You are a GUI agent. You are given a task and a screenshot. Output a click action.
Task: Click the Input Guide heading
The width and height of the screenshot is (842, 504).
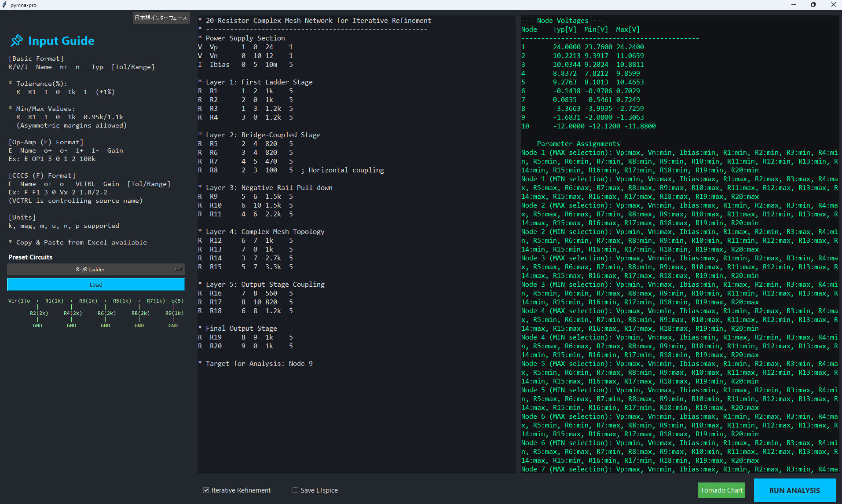pos(61,41)
